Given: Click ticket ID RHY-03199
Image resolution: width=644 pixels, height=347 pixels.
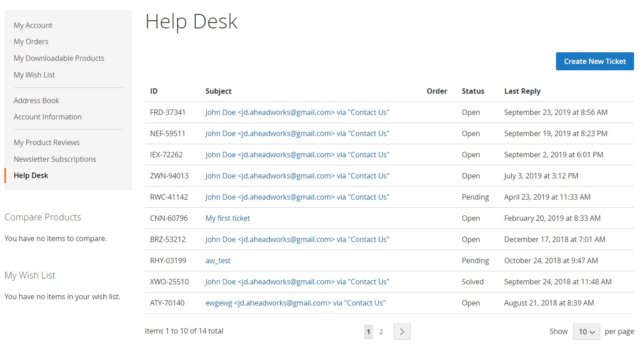Looking at the screenshot, I should [x=168, y=260].
